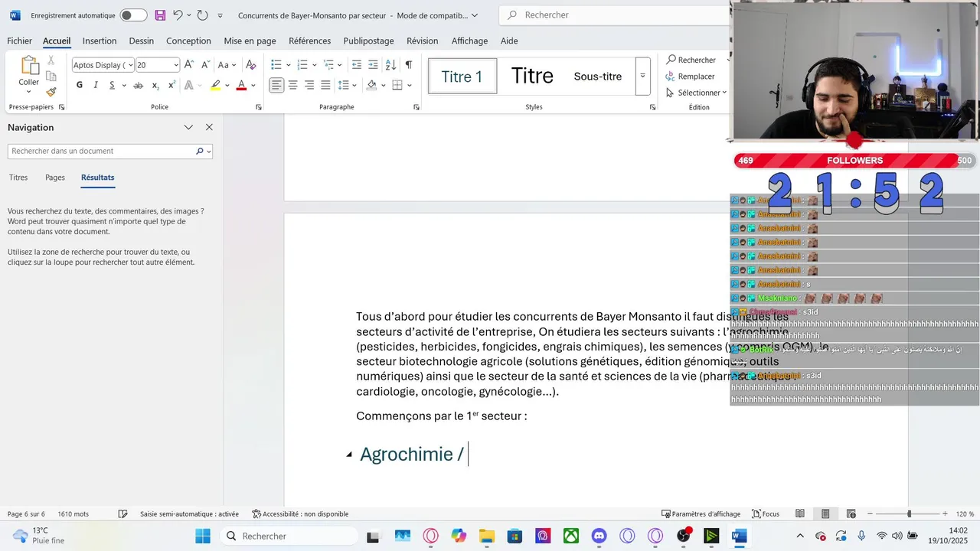The height and width of the screenshot is (551, 980).
Task: Apply subscript x2 formatting
Action: [x=155, y=85]
